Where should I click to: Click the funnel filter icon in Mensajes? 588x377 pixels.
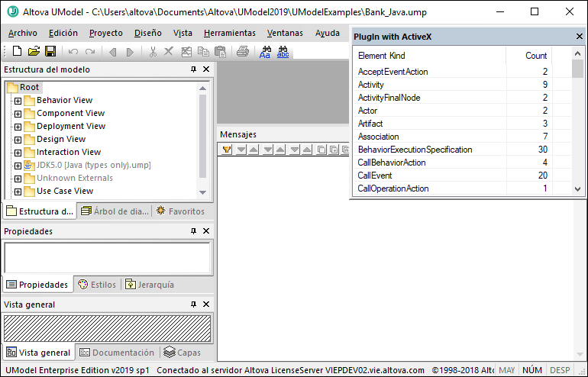(x=227, y=150)
